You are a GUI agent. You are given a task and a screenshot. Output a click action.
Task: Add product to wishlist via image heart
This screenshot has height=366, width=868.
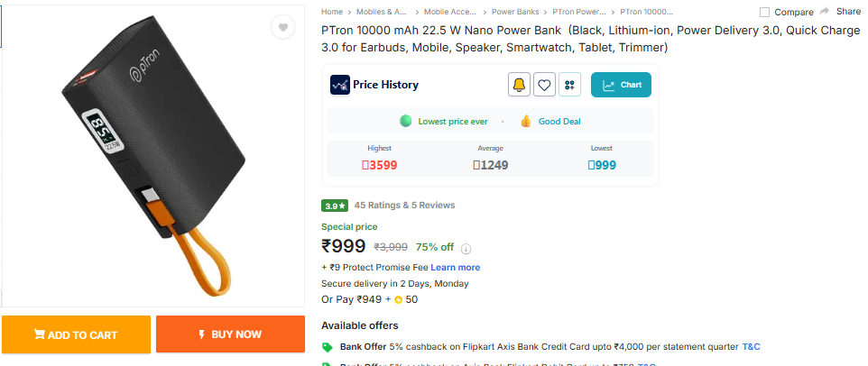283,28
